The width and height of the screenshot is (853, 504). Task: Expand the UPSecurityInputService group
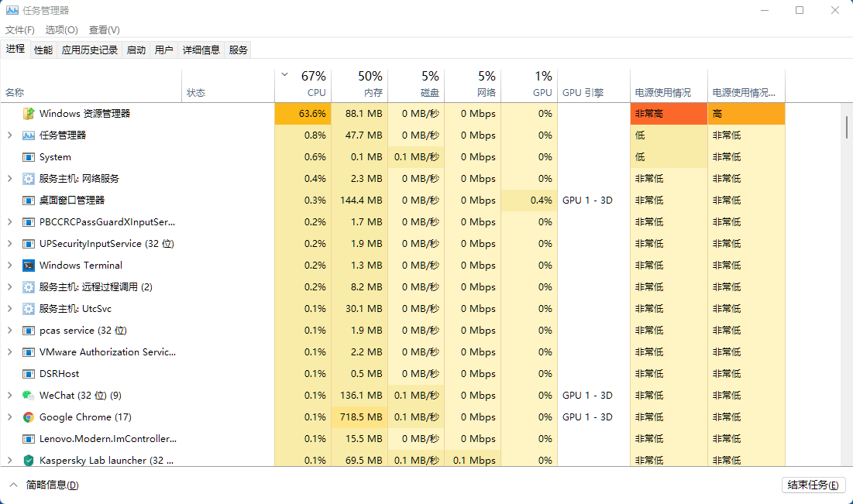pos(10,244)
